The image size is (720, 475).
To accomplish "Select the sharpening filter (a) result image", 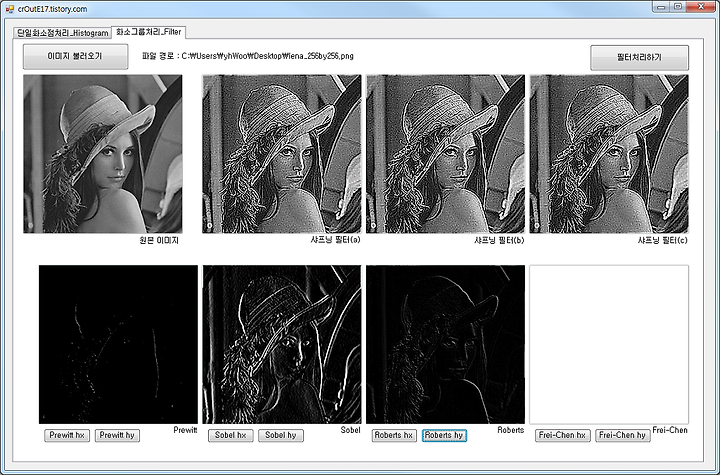I will click(281, 154).
